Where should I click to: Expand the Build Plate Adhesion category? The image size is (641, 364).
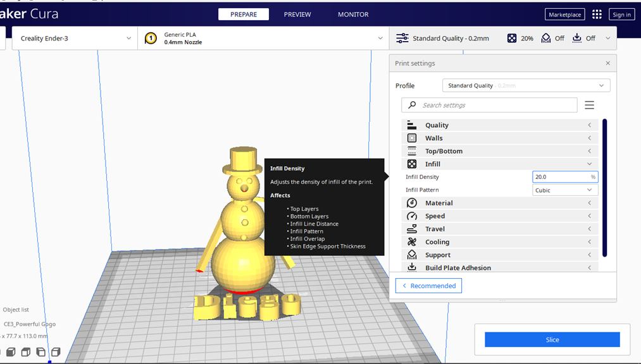[499, 267]
